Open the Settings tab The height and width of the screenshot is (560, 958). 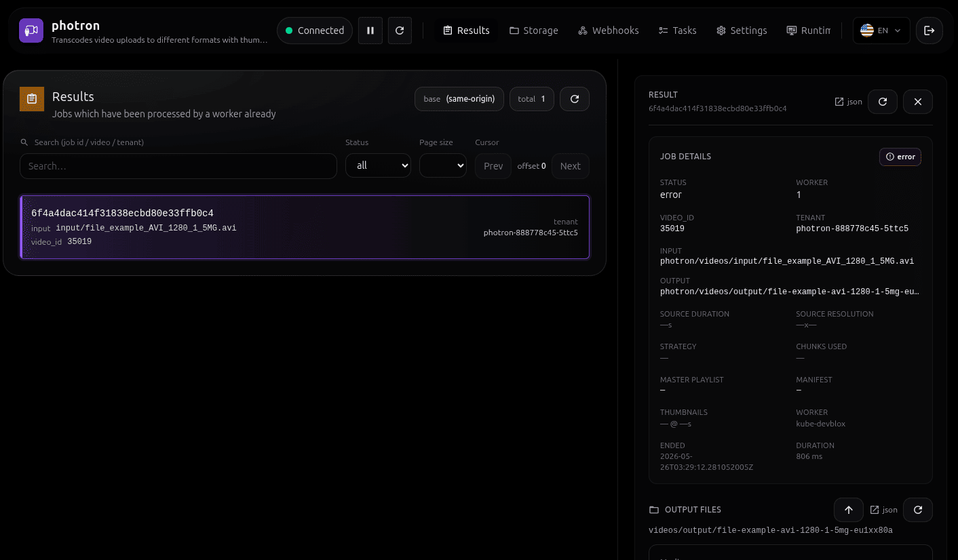(742, 31)
